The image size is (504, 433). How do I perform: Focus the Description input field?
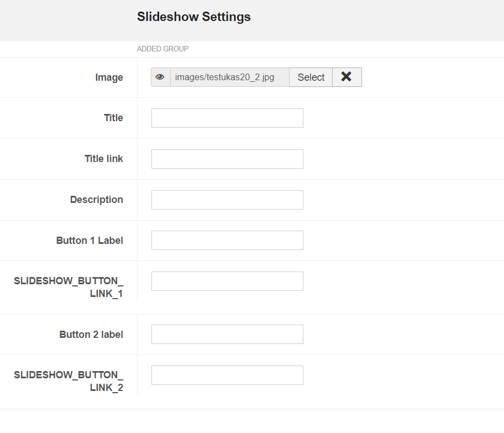(x=227, y=200)
